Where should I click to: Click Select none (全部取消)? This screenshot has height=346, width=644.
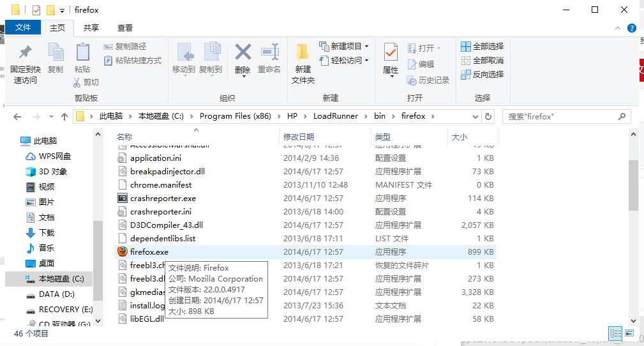pyautogui.click(x=482, y=61)
